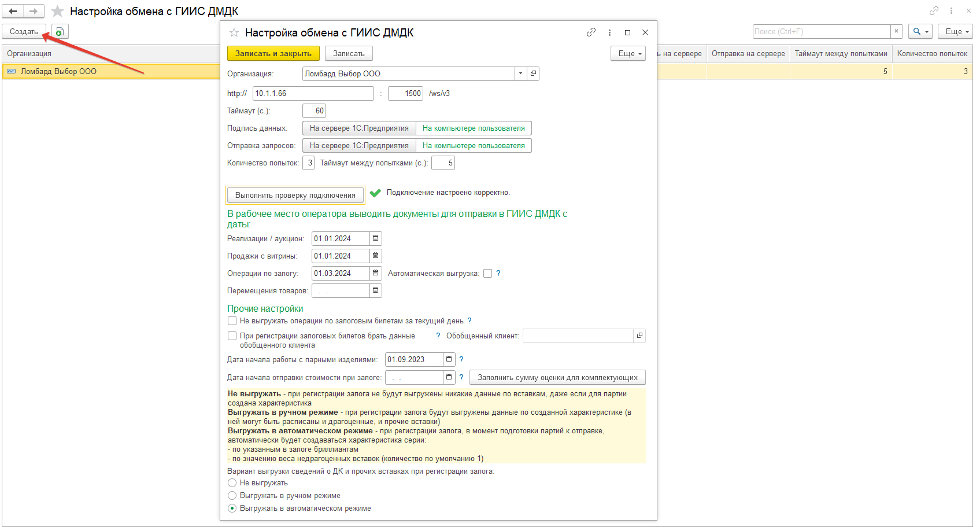The image size is (980, 527).
Task: Show help for Автоматическая выгрузка question mark
Action: (x=498, y=273)
